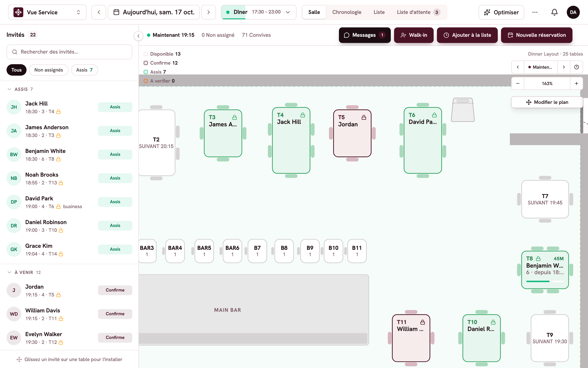Switch to the Liste tab
The height and width of the screenshot is (368, 588).
[x=379, y=12]
